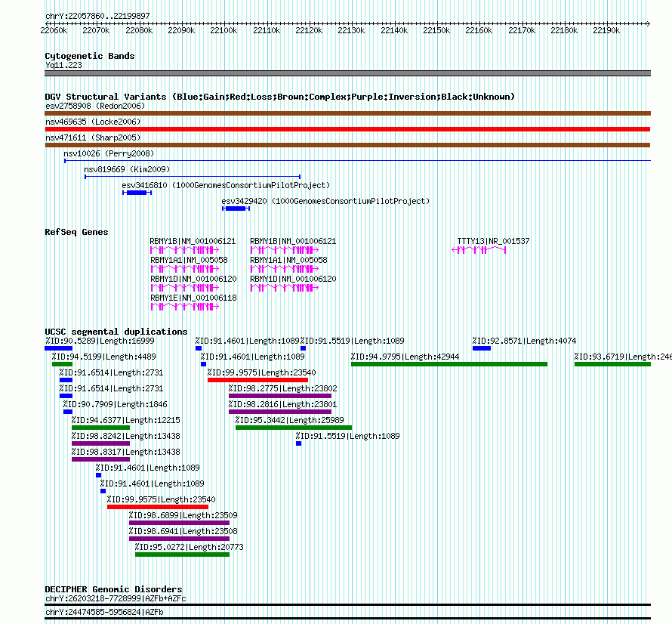Click the %ID:98.8317|Length:13438 label
This screenshot has width=672, height=624.
click(125, 452)
